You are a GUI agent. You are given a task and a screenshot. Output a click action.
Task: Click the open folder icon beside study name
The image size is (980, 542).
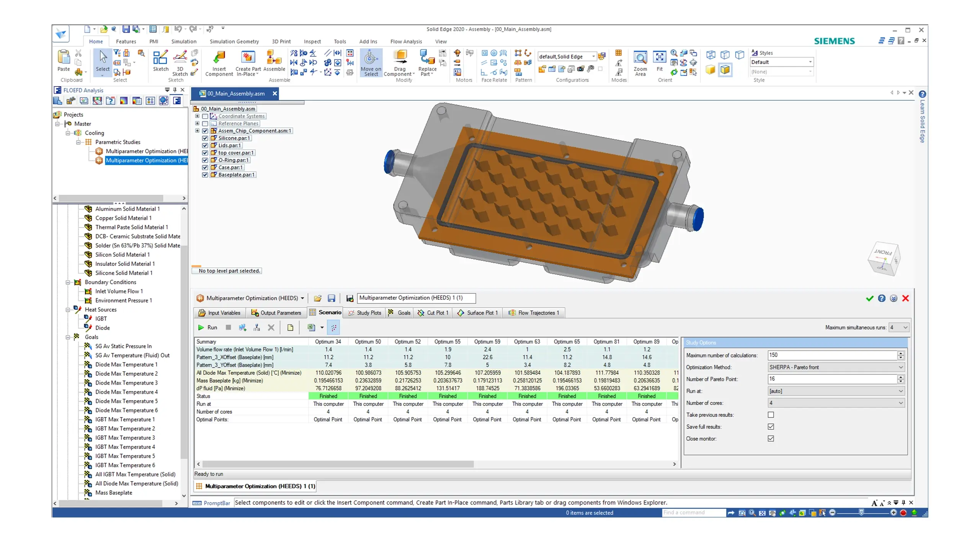(x=317, y=298)
